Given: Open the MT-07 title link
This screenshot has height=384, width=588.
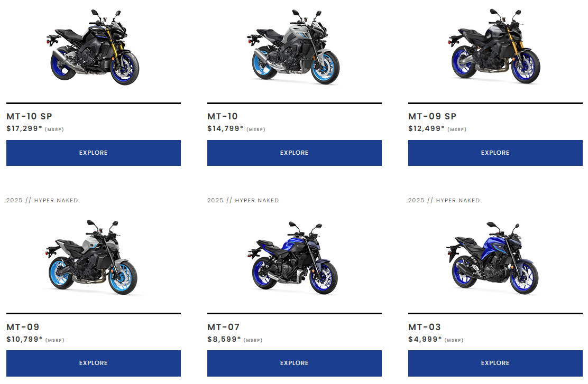Looking at the screenshot, I should (224, 327).
